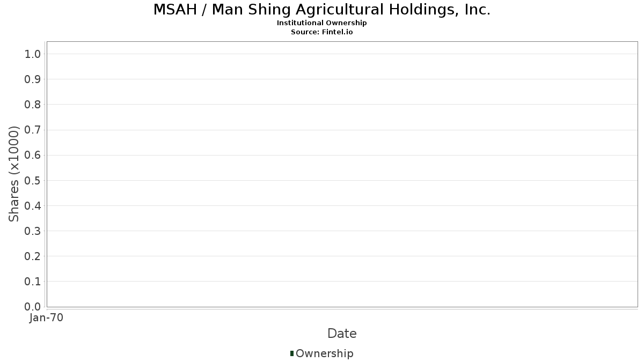
Task: Click the chart title MSAH / Man Shing Agricultural Holdings
Action: (x=322, y=10)
